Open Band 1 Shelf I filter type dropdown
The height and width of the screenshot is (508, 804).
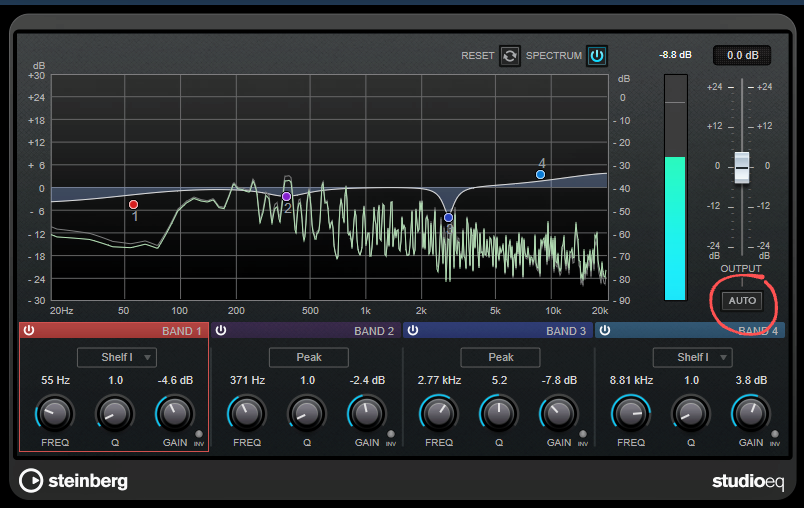click(x=117, y=357)
